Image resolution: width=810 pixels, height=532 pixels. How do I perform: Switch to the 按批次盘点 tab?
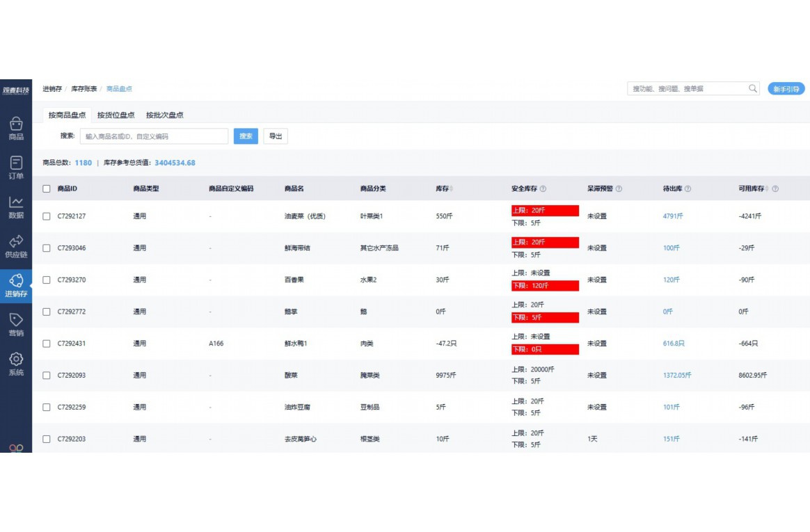[164, 115]
